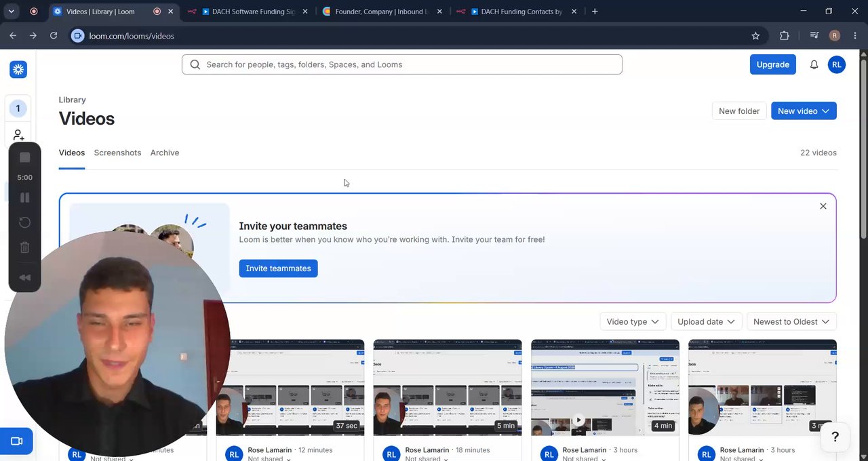Viewport: 868px width, 461px height.
Task: Go back in browser history
Action: (13, 36)
